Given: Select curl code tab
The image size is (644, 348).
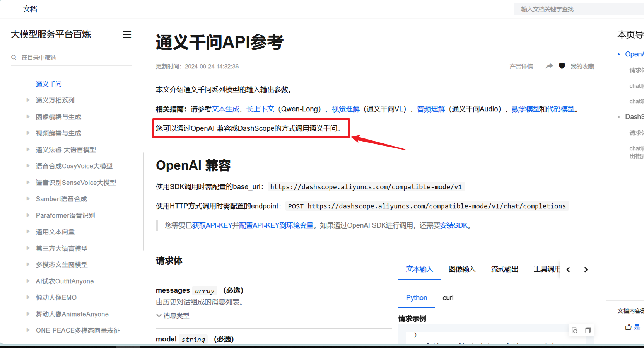Looking at the screenshot, I should [x=448, y=298].
